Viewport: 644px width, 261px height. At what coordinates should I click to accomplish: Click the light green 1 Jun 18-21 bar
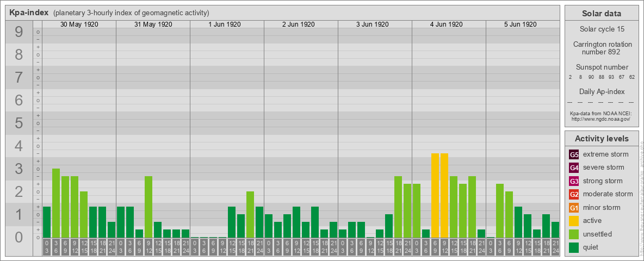click(250, 215)
